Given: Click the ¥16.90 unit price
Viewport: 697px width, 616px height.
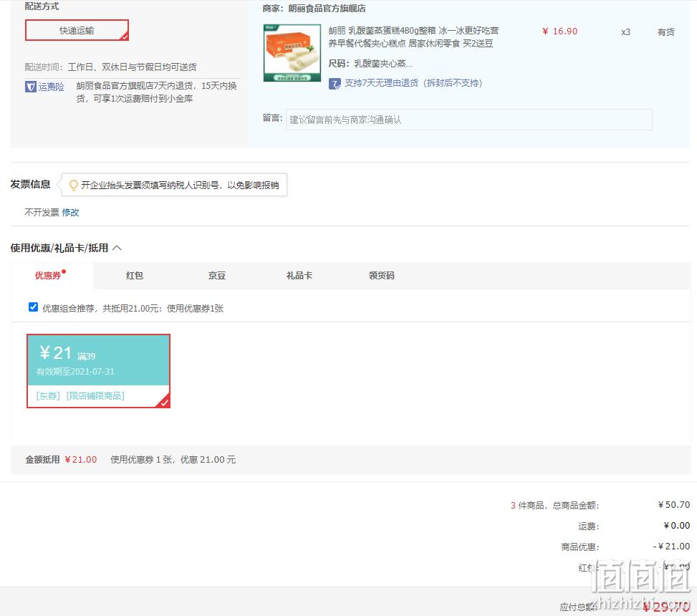Looking at the screenshot, I should tap(559, 32).
